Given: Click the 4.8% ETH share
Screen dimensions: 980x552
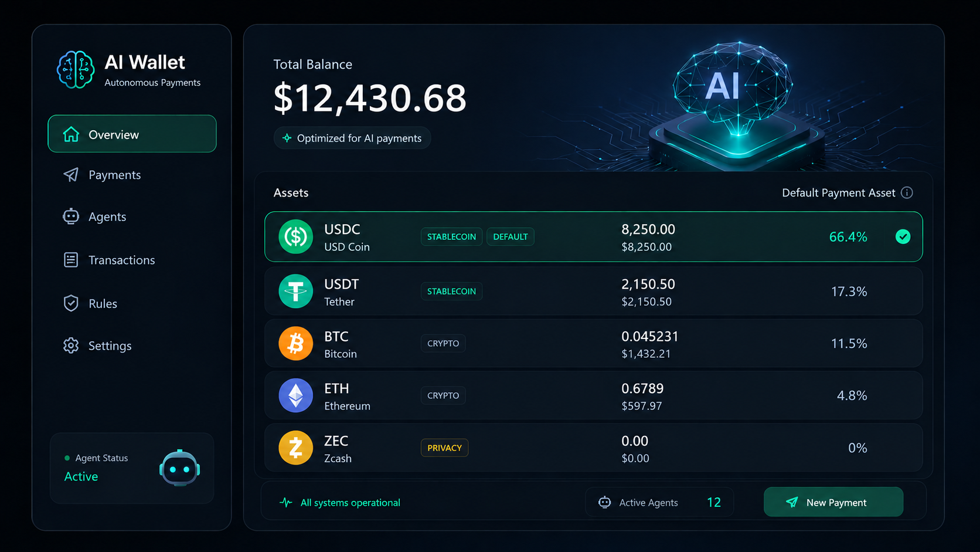Looking at the screenshot, I should click(x=852, y=395).
